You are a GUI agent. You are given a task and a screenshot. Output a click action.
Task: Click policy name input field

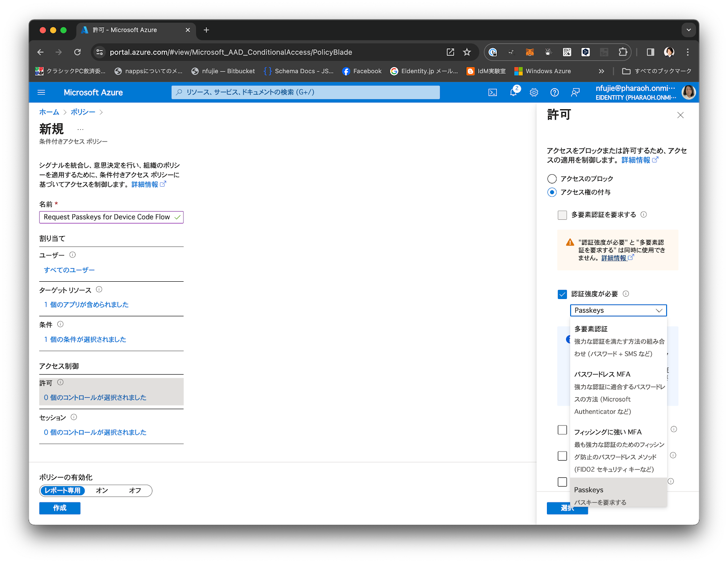tap(111, 217)
